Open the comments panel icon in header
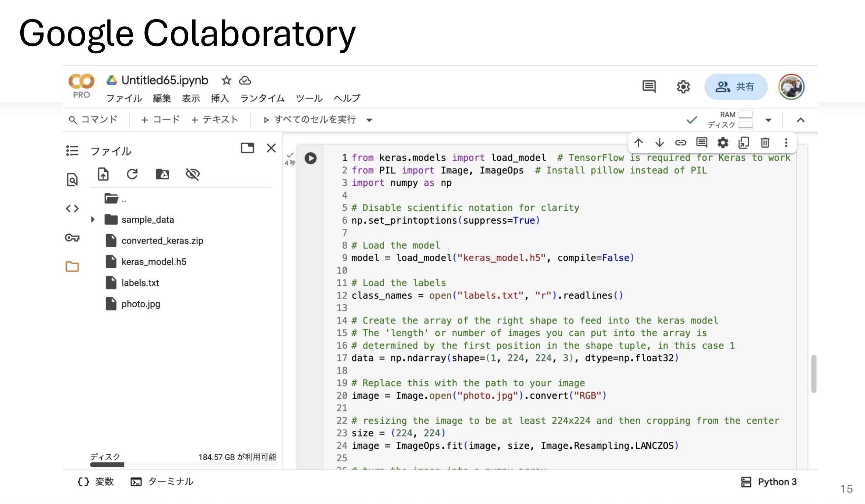865x504 pixels. click(x=649, y=87)
